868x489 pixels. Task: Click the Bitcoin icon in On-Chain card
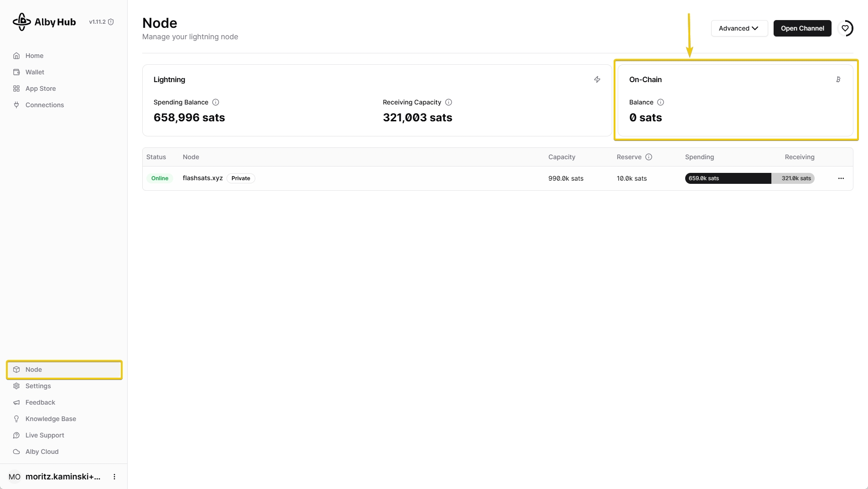pos(838,79)
